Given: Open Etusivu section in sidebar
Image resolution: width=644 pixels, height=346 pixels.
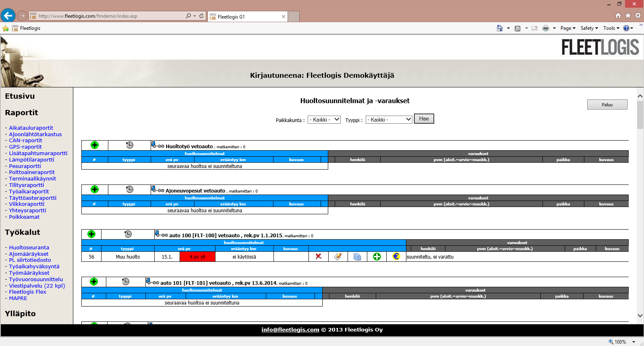Looking at the screenshot, I should click(20, 96).
